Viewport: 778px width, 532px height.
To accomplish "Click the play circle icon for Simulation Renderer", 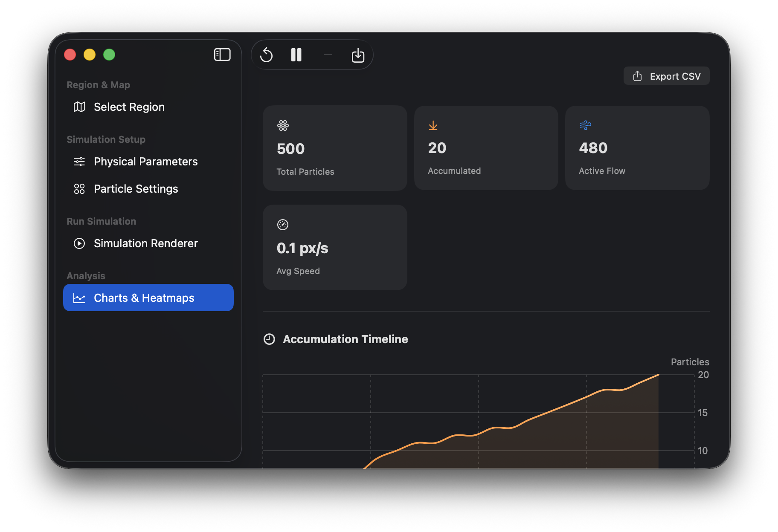I will pyautogui.click(x=79, y=243).
